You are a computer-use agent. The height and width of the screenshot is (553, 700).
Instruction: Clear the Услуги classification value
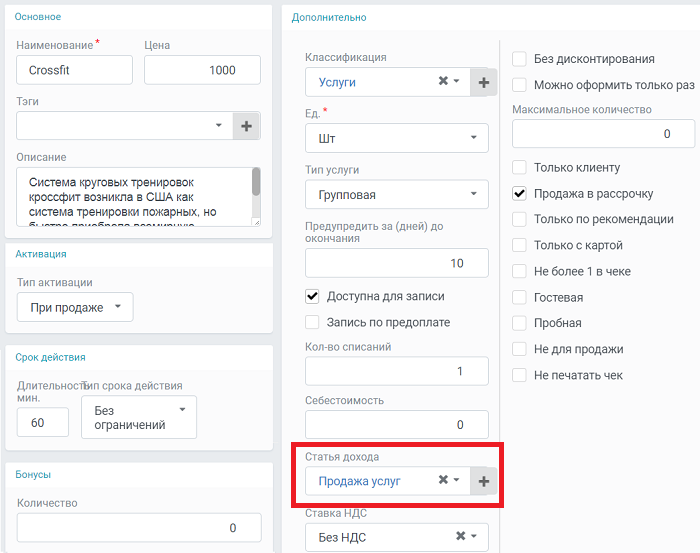[x=443, y=81]
